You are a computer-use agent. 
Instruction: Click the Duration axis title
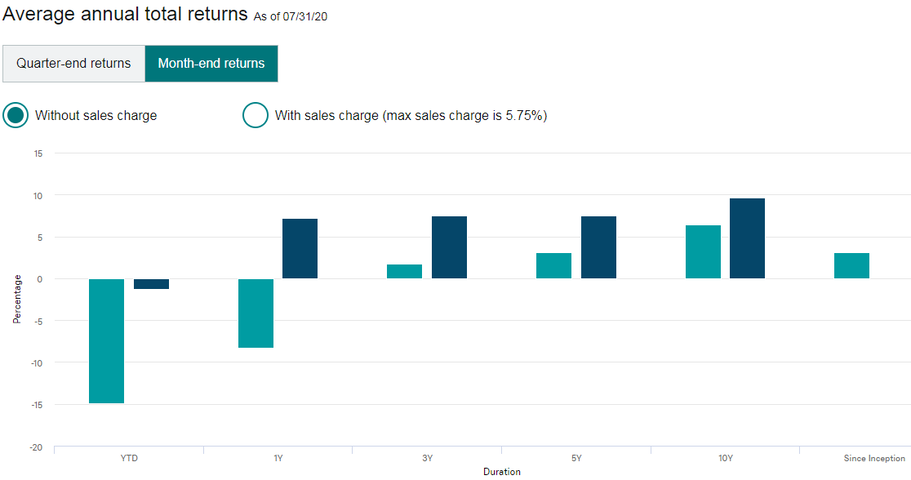click(x=501, y=471)
